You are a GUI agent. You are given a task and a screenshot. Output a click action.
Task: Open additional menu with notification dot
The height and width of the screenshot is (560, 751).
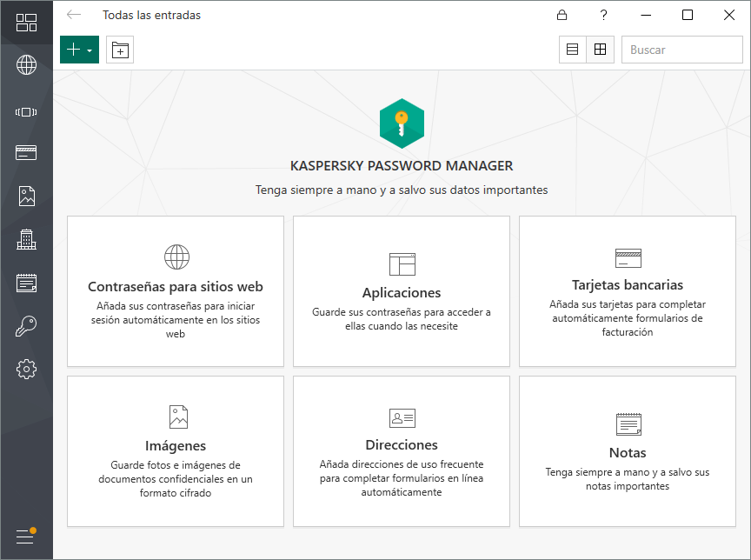tap(26, 537)
